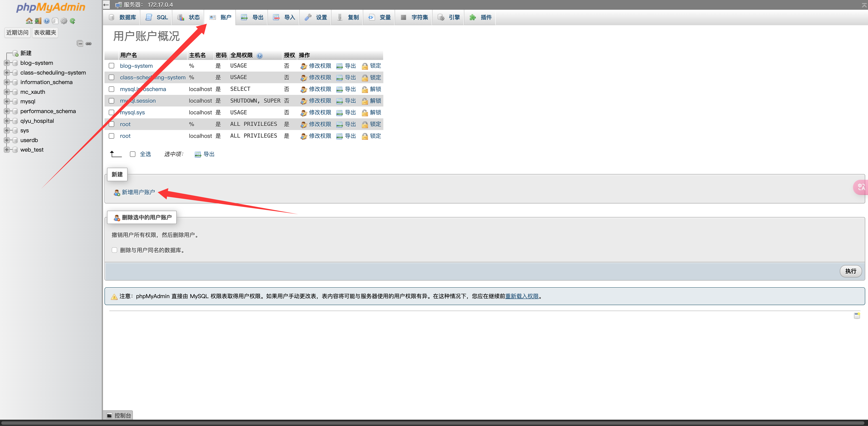Click the logout door icon
The height and width of the screenshot is (426, 868).
(x=38, y=21)
